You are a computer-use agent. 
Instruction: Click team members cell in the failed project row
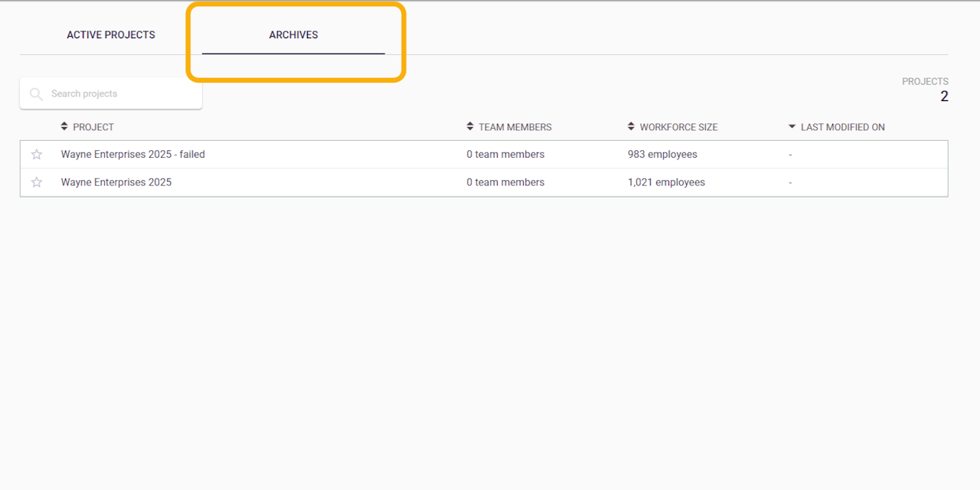point(505,155)
